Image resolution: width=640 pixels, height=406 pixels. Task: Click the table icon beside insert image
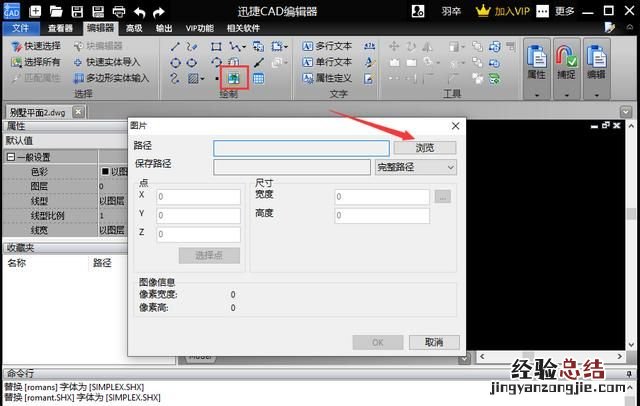tap(258, 78)
